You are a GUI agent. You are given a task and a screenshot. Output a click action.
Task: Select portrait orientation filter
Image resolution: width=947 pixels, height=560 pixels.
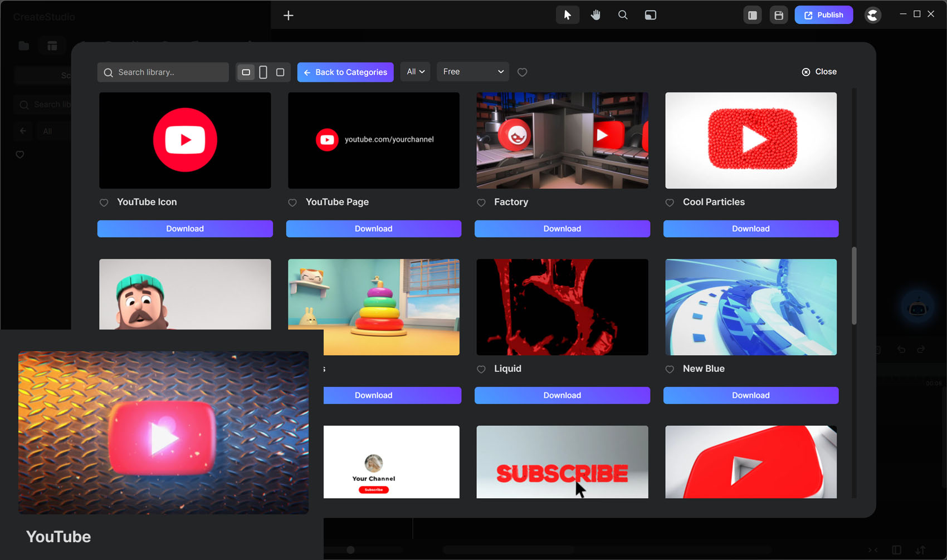[263, 72]
